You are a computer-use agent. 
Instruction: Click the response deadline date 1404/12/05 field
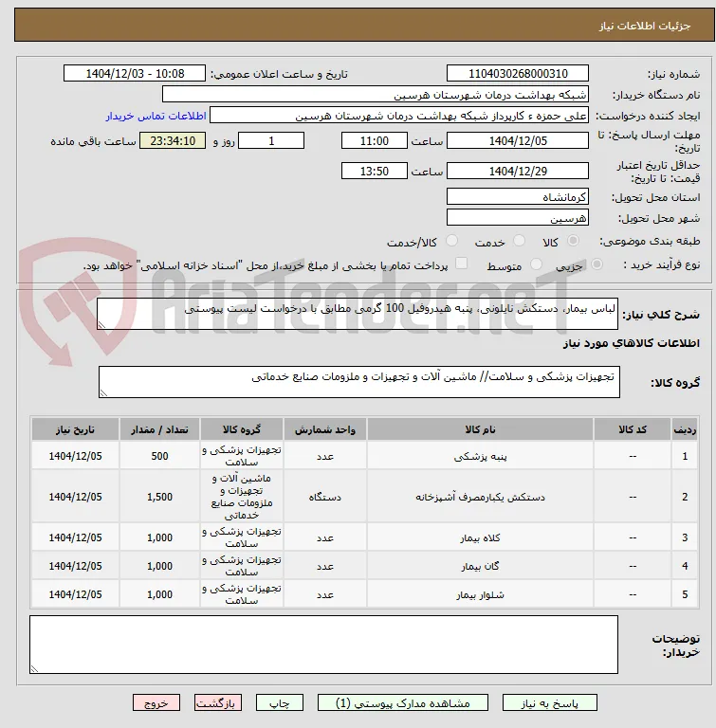point(518,140)
